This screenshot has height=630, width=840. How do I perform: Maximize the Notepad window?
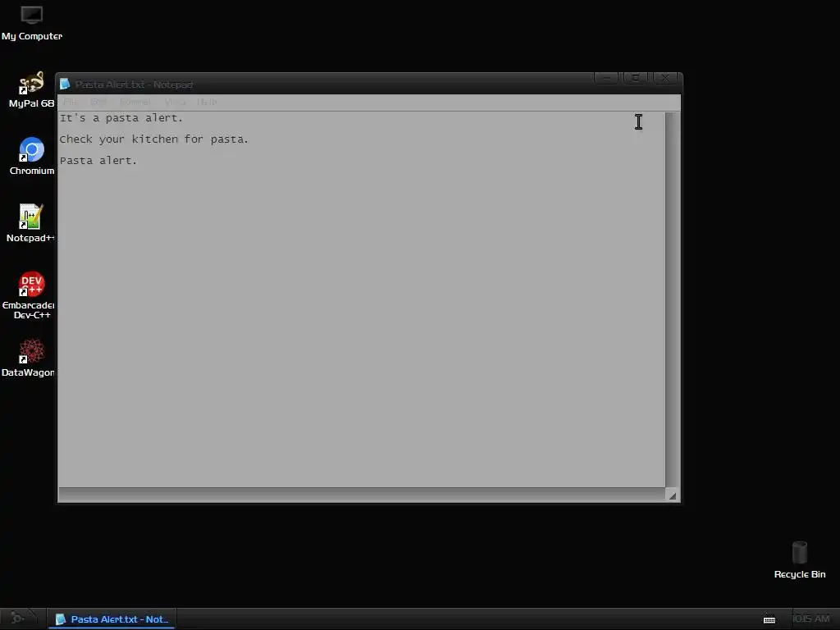(636, 78)
